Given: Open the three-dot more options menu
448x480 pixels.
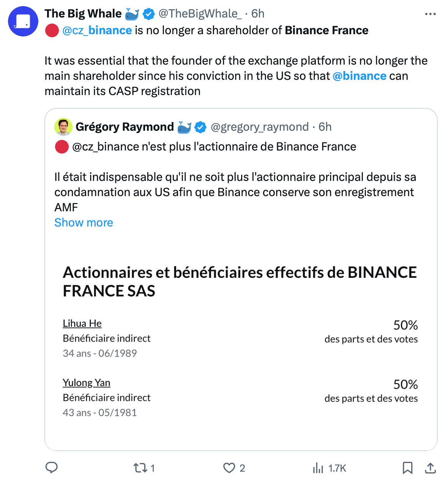Looking at the screenshot, I should pos(430,14).
